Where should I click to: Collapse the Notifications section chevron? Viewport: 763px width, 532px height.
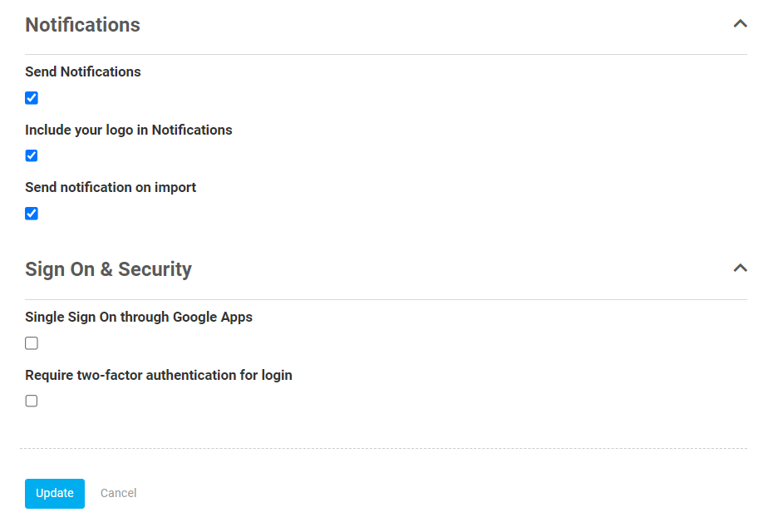pyautogui.click(x=740, y=23)
